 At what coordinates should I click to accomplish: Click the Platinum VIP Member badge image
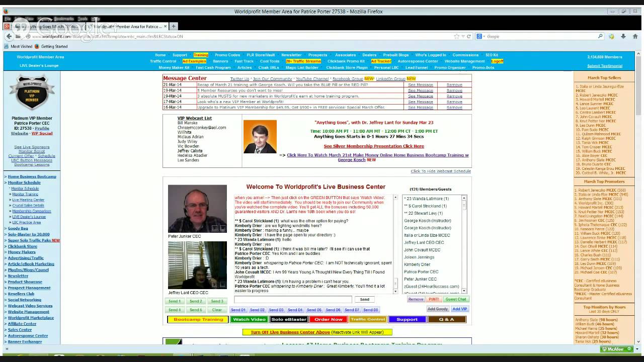tap(32, 93)
